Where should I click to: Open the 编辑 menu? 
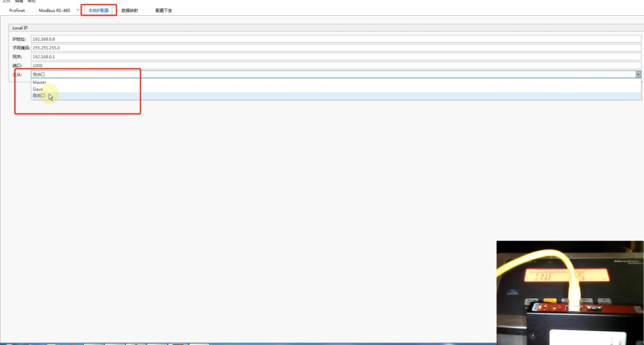pyautogui.click(x=19, y=1)
